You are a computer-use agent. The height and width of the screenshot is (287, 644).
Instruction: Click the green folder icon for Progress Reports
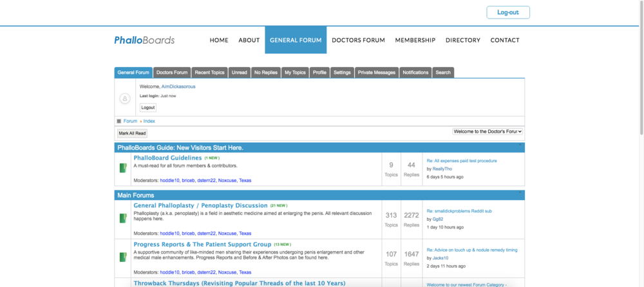tap(123, 257)
